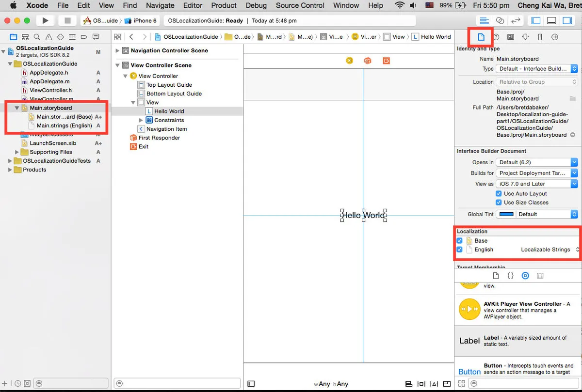This screenshot has height=392, width=582.
Task: Open the Issue navigator
Action: (48, 37)
